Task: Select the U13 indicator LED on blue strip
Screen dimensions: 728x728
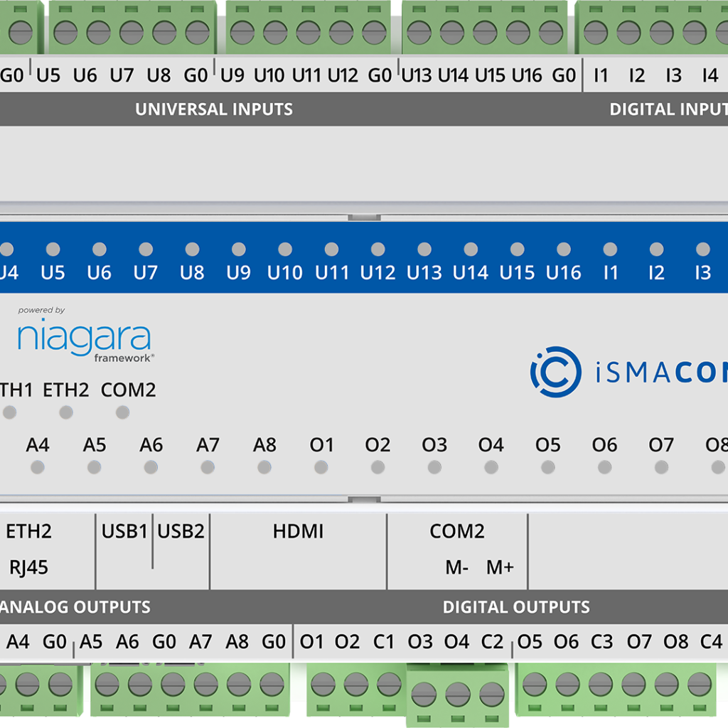Action: click(424, 250)
